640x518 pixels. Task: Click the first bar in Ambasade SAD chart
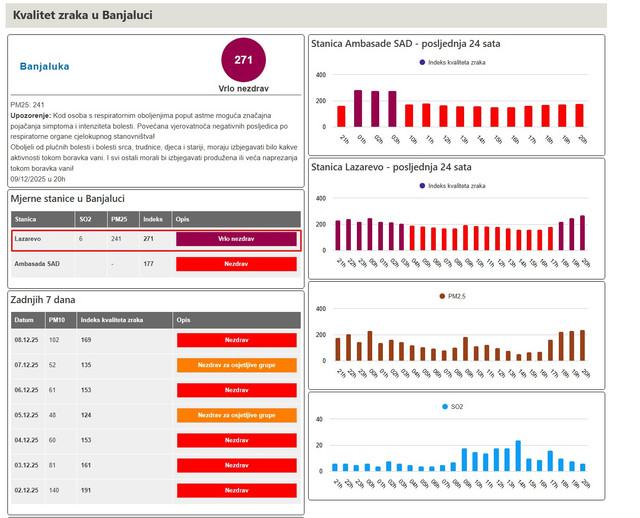(341, 116)
